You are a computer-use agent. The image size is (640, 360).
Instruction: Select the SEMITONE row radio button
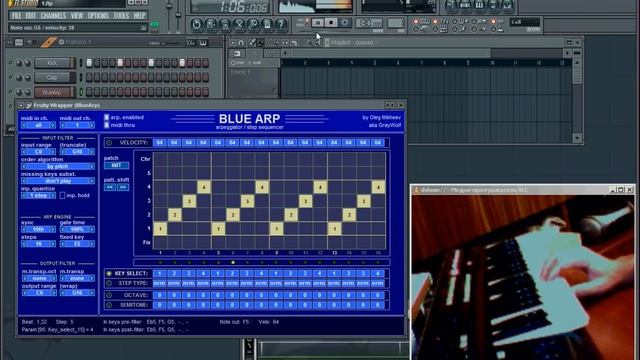pyautogui.click(x=109, y=305)
